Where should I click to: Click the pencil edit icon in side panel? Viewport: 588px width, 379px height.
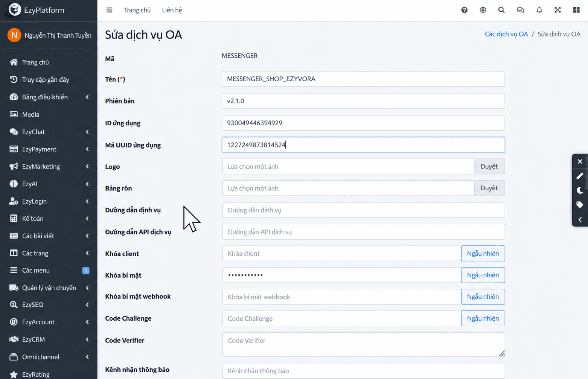click(x=580, y=176)
